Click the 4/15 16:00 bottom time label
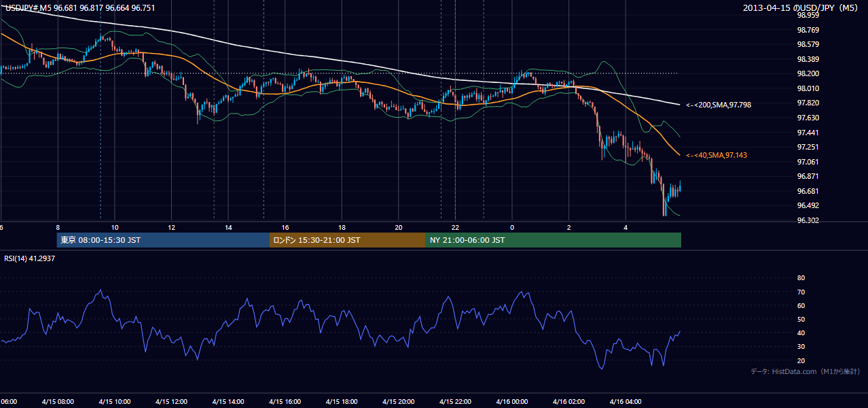 pos(285,401)
